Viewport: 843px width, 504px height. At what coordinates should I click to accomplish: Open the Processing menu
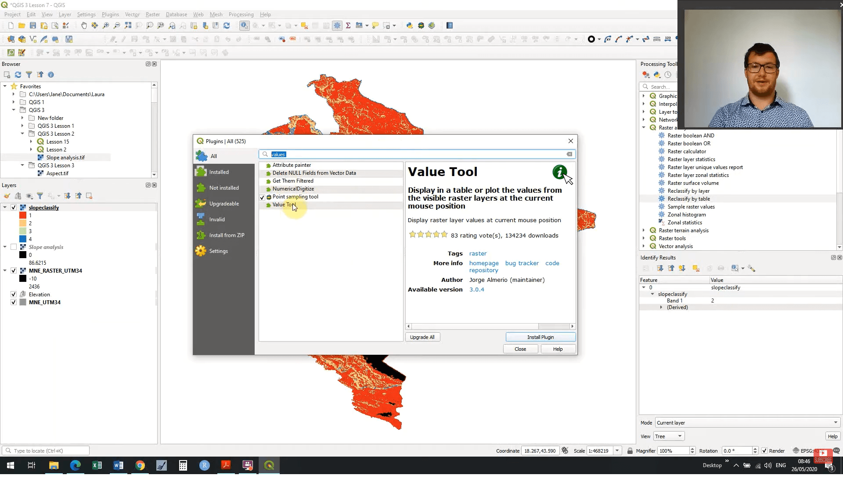tap(241, 14)
